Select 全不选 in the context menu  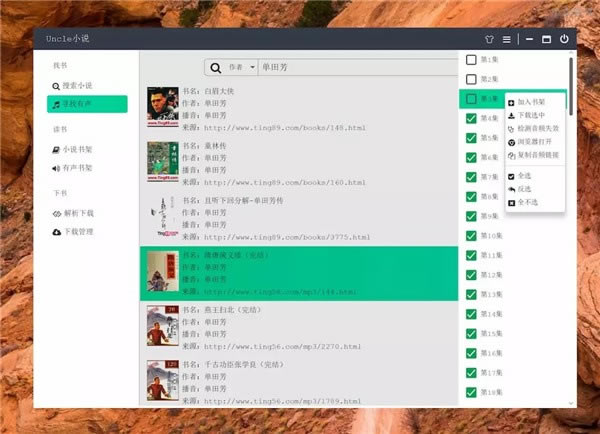click(523, 202)
